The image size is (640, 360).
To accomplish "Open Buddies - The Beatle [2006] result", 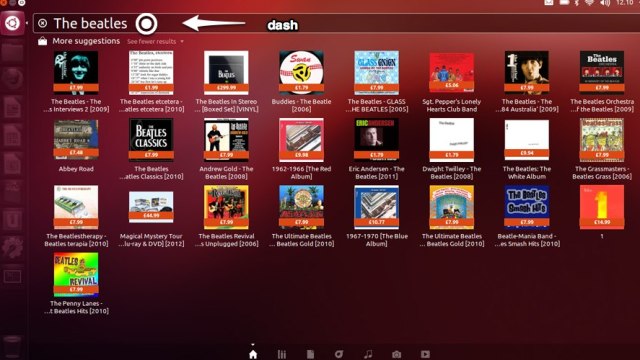I will (301, 82).
